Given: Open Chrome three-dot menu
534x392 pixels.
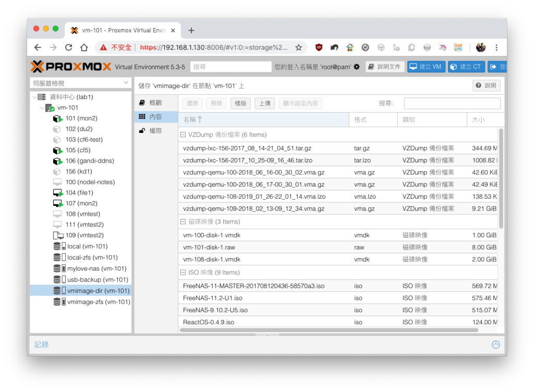Looking at the screenshot, I should [x=496, y=47].
